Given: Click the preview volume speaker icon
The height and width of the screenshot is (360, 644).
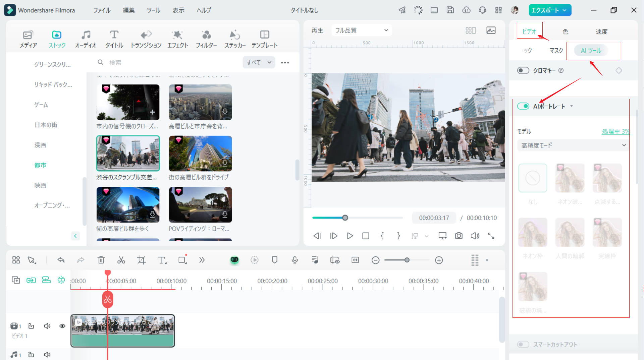Looking at the screenshot, I should (x=475, y=236).
